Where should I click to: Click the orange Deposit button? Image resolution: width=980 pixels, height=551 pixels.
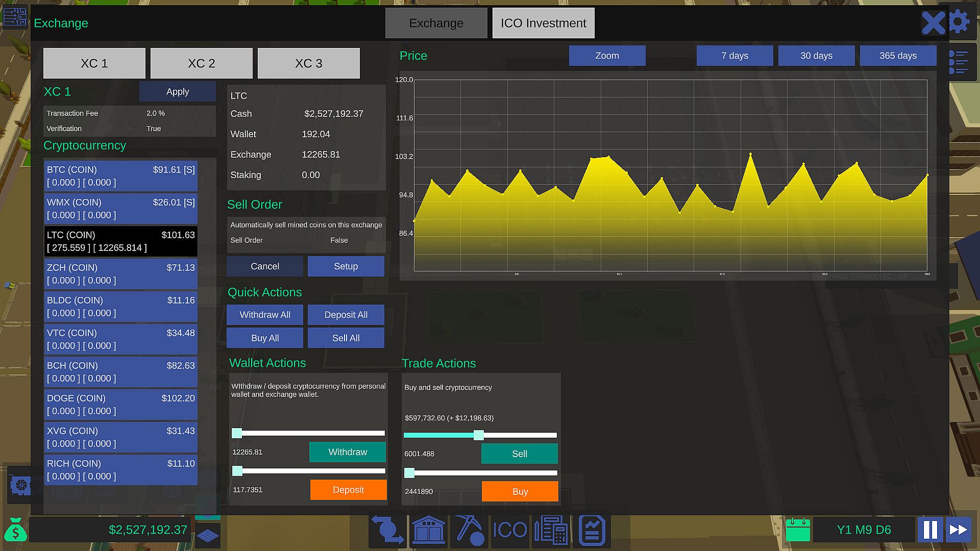coord(348,490)
